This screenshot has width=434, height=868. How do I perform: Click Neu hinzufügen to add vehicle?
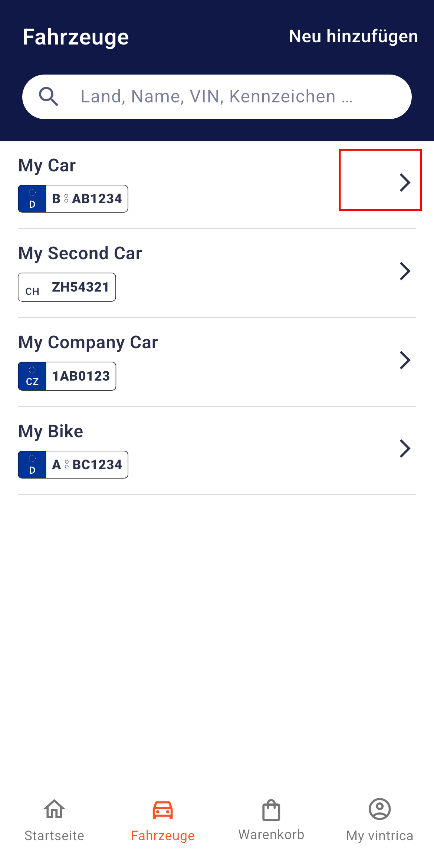pyautogui.click(x=353, y=36)
